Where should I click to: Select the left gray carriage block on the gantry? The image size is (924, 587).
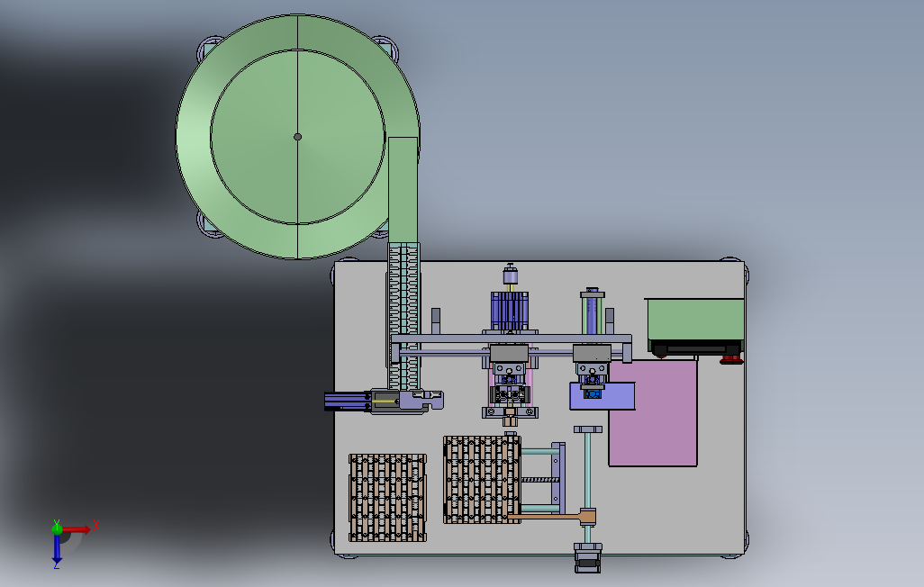tap(509, 354)
